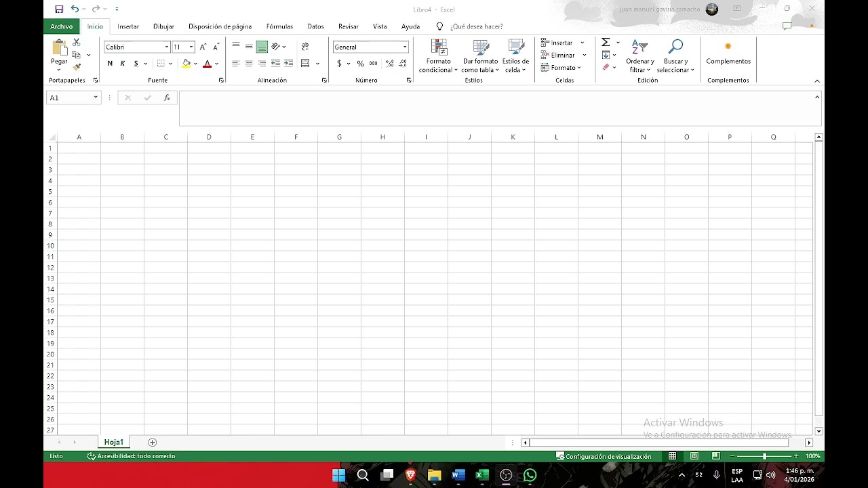Click the Copy icon in Portapapeles
868x488 pixels.
[x=76, y=55]
